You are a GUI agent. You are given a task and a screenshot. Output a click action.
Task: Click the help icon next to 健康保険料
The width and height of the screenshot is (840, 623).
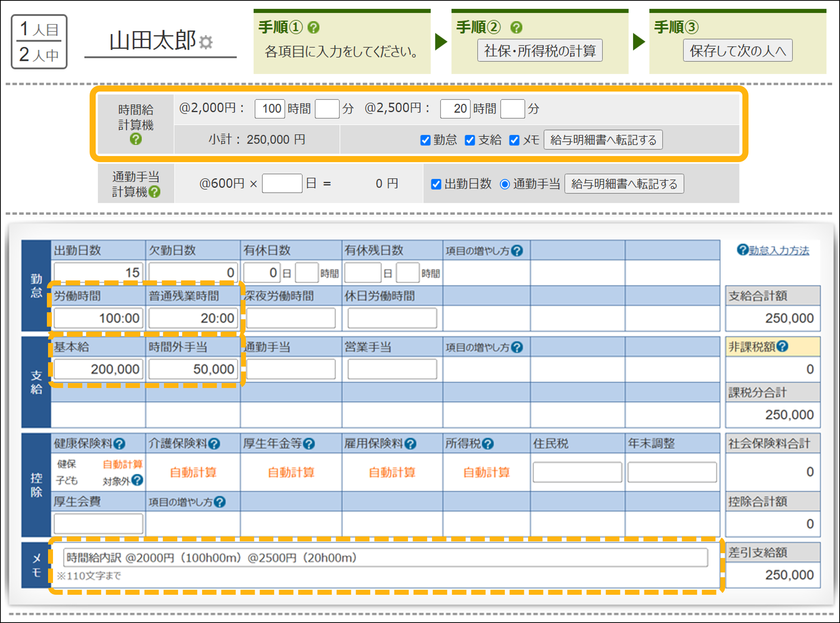tap(119, 444)
